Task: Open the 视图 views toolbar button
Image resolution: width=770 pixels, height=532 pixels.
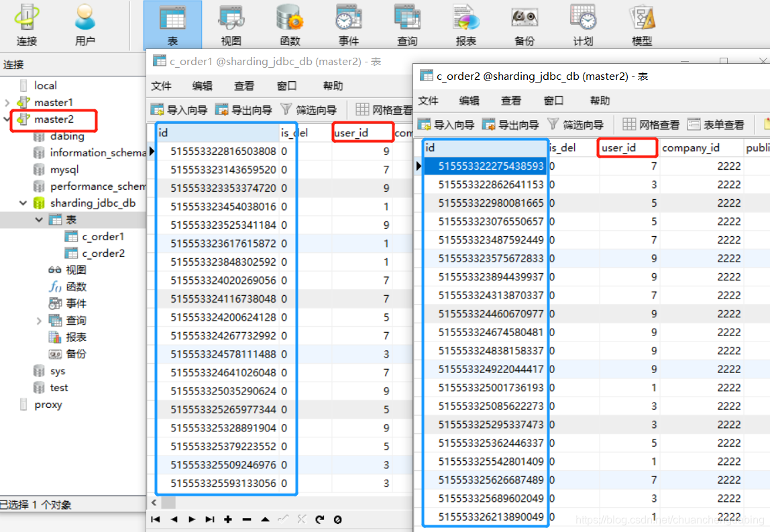Action: [231, 25]
